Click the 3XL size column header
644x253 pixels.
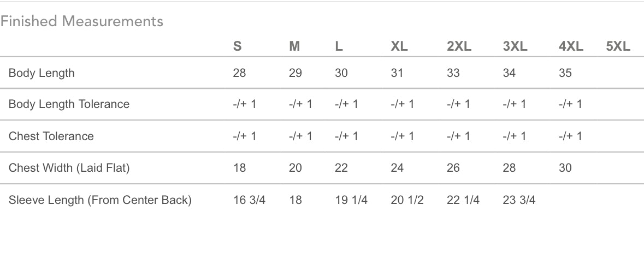click(x=515, y=46)
